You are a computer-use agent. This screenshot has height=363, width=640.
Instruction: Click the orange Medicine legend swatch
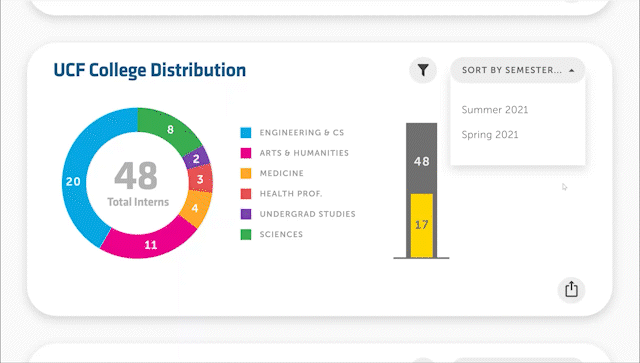pyautogui.click(x=246, y=173)
